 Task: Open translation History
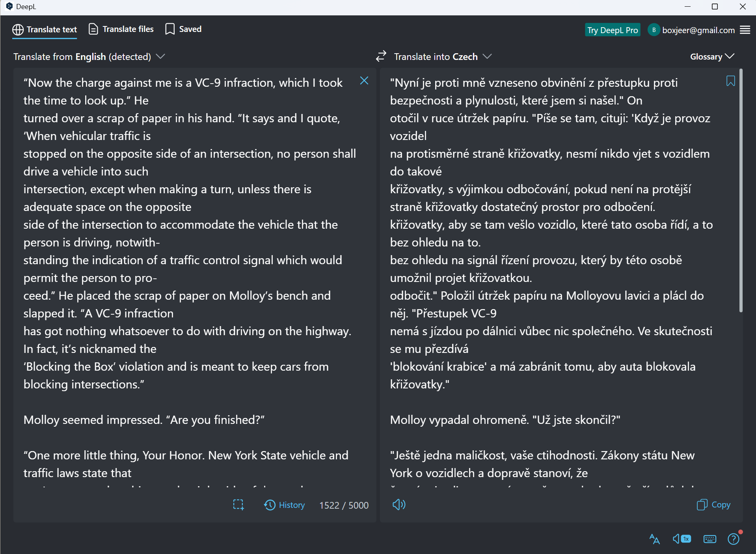(x=284, y=505)
